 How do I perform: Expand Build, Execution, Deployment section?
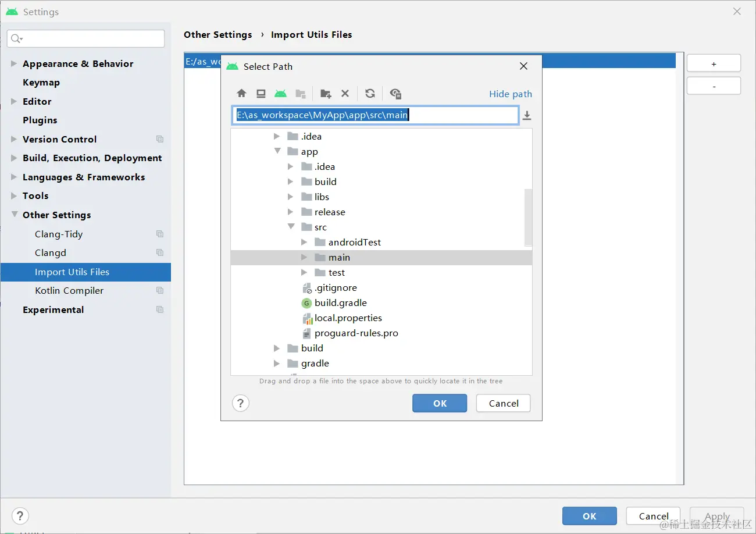coord(14,158)
